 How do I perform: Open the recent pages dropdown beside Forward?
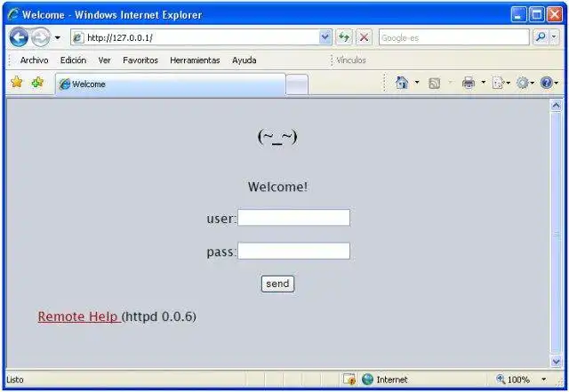57,37
